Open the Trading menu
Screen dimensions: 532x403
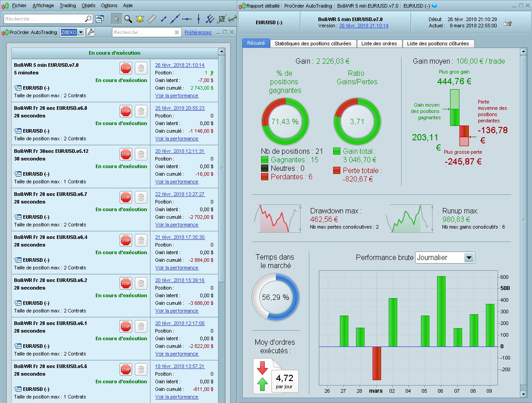(68, 5)
